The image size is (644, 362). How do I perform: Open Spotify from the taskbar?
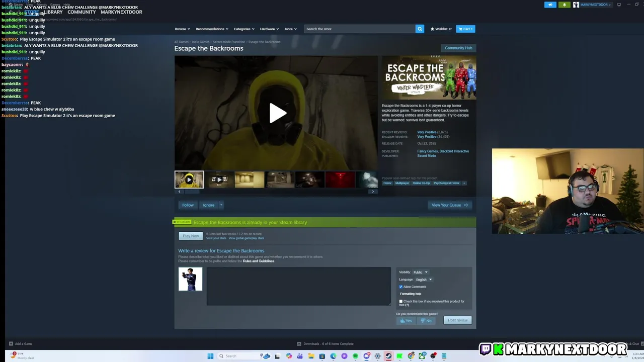pyautogui.click(x=355, y=356)
